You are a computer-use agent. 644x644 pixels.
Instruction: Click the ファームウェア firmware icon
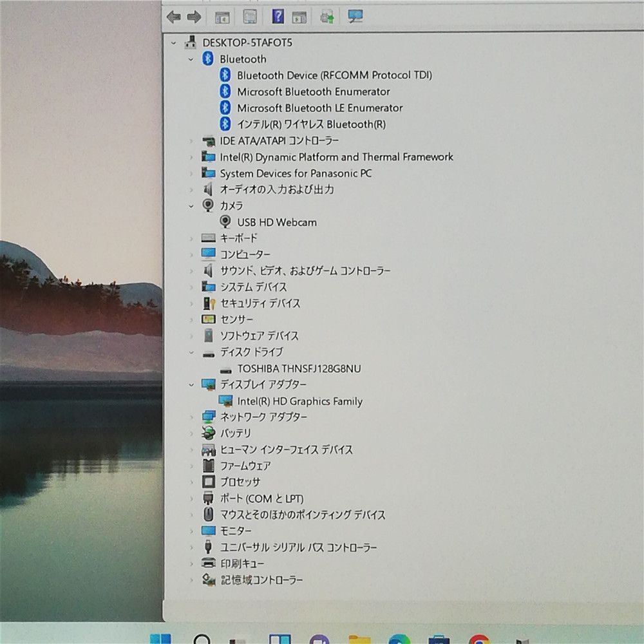coord(209,466)
